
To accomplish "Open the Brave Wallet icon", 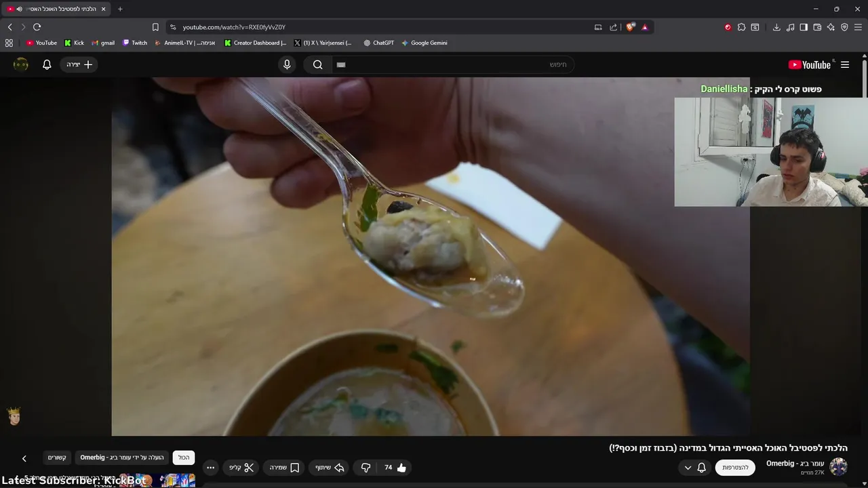I will [x=817, y=27].
